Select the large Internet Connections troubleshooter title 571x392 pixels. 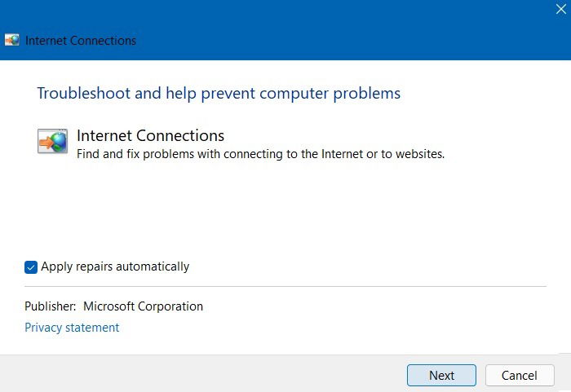point(150,135)
